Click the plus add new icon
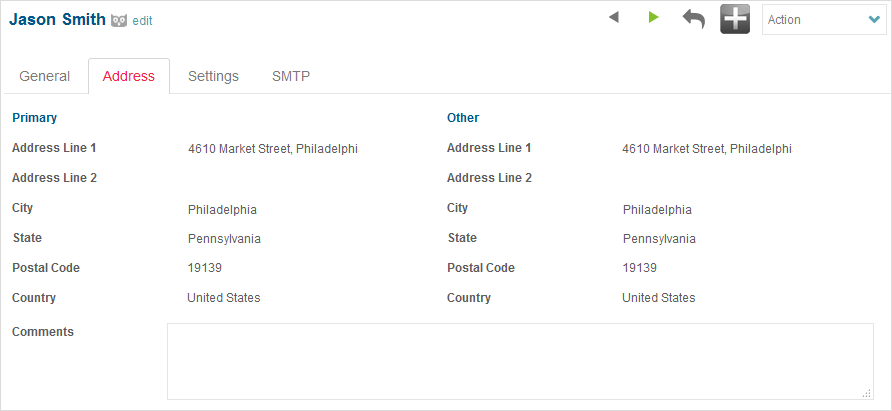Image resolution: width=892 pixels, height=411 pixels. pyautogui.click(x=735, y=19)
